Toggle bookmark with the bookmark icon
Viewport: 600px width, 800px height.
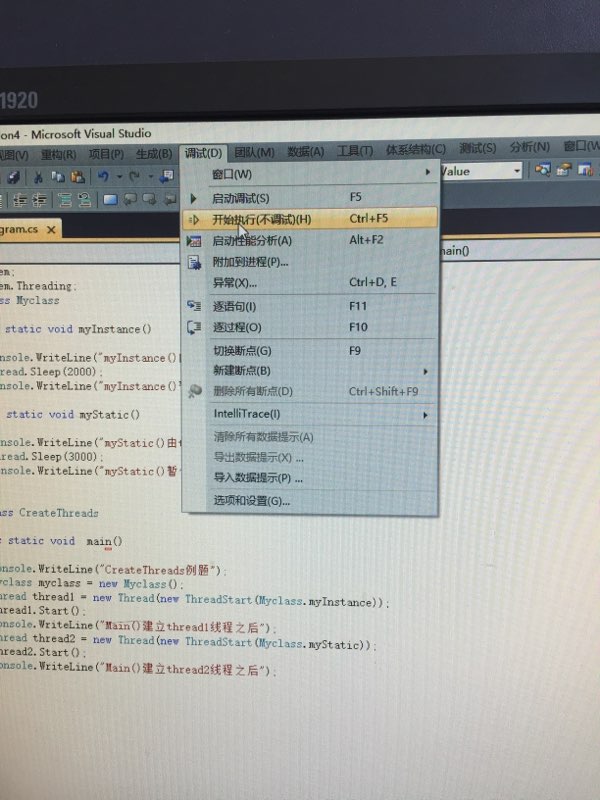[110, 199]
